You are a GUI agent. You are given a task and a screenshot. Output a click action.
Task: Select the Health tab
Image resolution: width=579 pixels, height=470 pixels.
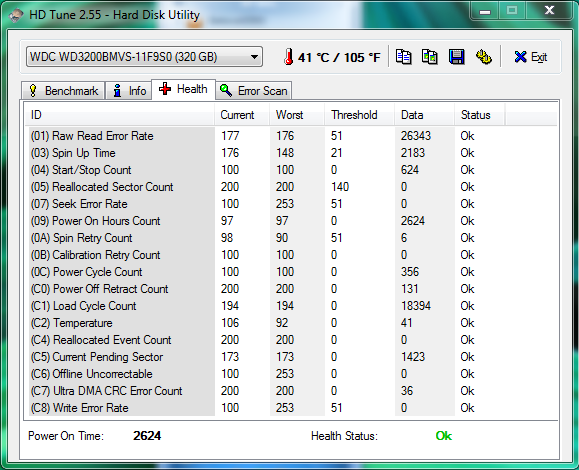(183, 89)
